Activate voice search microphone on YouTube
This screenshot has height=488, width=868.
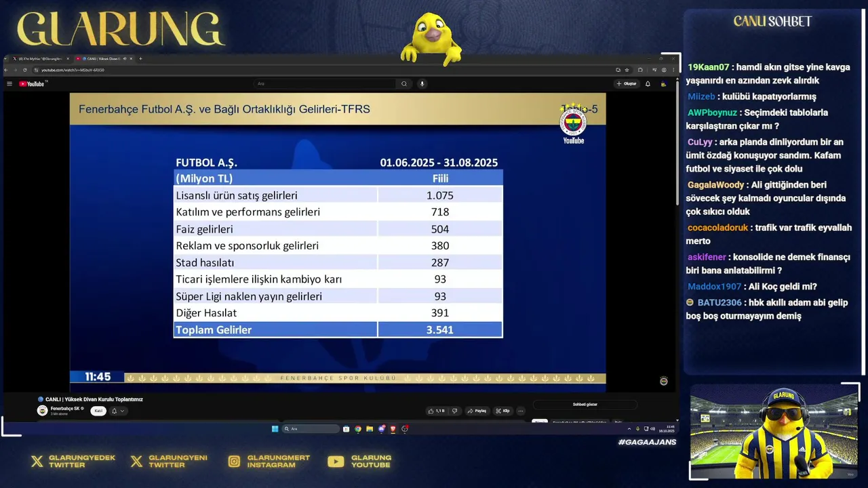[x=422, y=84]
